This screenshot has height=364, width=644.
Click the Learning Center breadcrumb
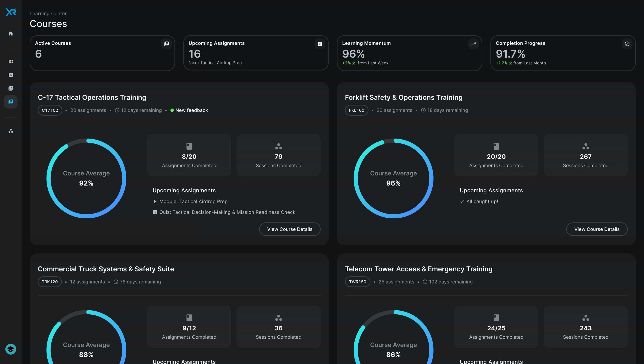[48, 13]
